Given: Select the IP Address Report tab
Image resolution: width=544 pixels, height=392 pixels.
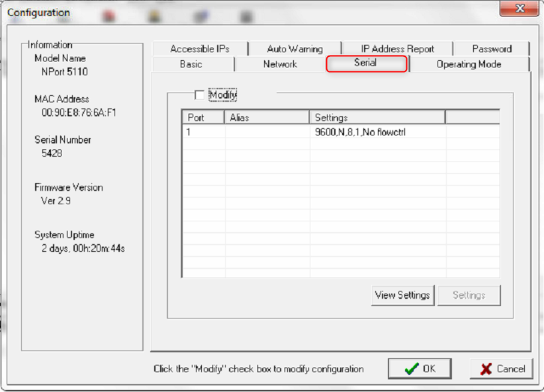Looking at the screenshot, I should [x=397, y=49].
